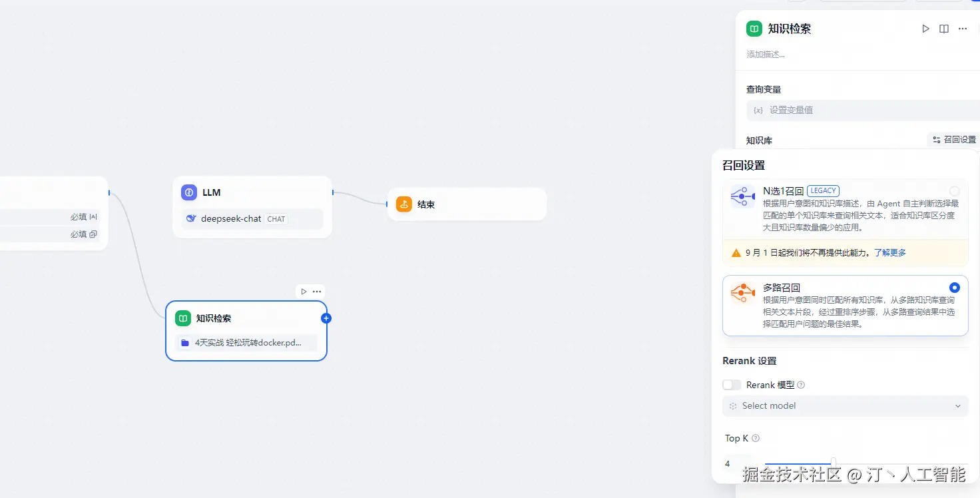Image resolution: width=980 pixels, height=498 pixels.
Task: Select the N选1召回 radio option
Action: pyautogui.click(x=955, y=191)
